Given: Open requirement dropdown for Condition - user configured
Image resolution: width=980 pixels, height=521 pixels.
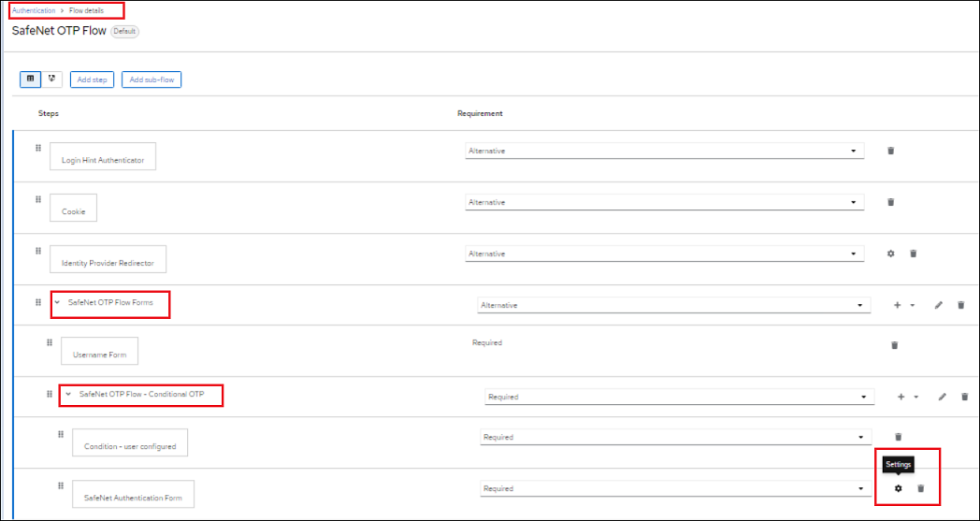Looking at the screenshot, I should click(x=677, y=437).
